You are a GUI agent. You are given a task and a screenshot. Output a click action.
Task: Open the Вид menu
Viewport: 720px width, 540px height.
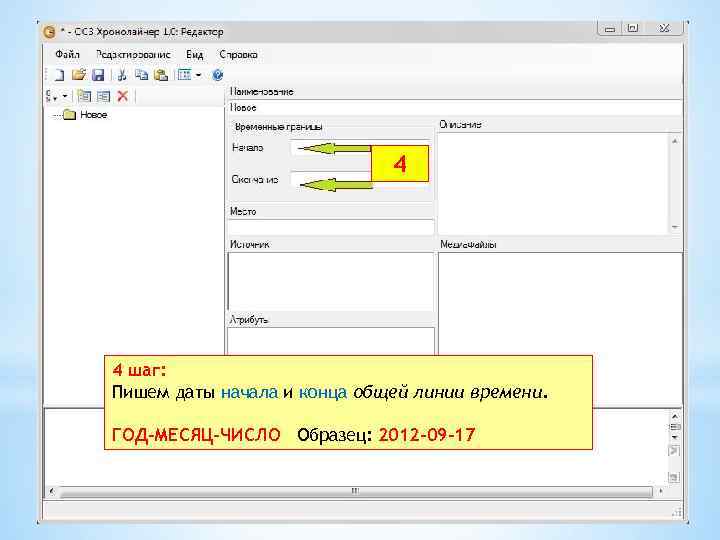point(194,54)
